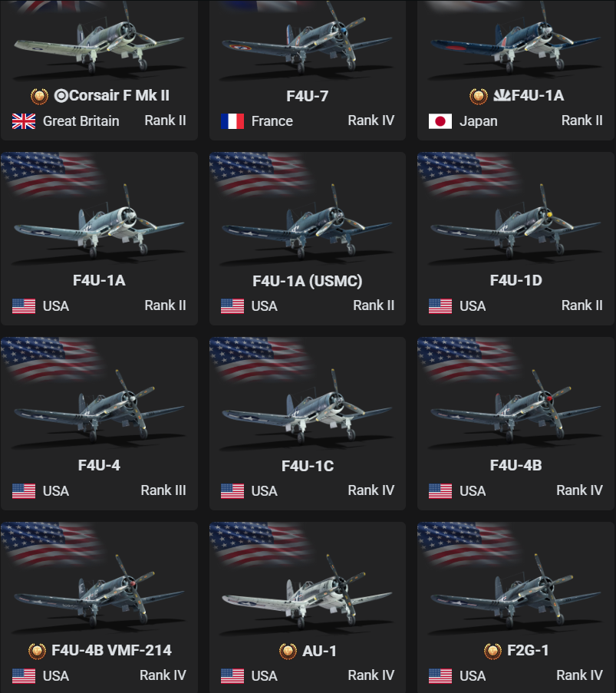616x693 pixels.
Task: Click the Great Britain flag icon
Action: tap(24, 121)
